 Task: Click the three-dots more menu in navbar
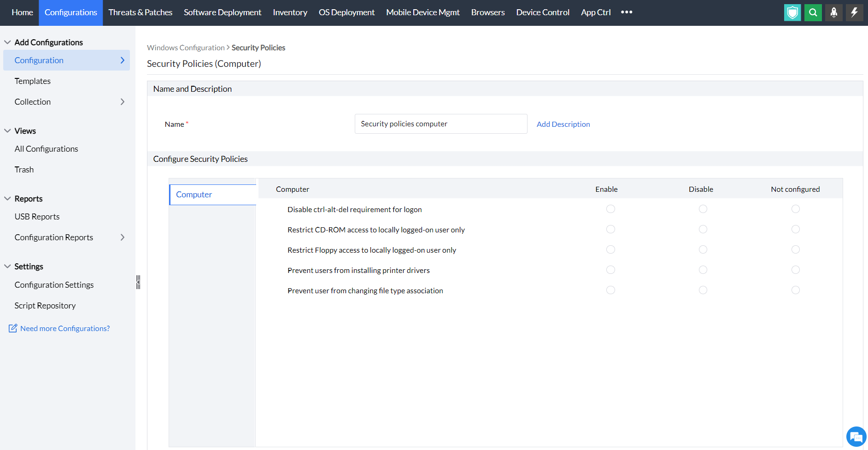pyautogui.click(x=627, y=12)
